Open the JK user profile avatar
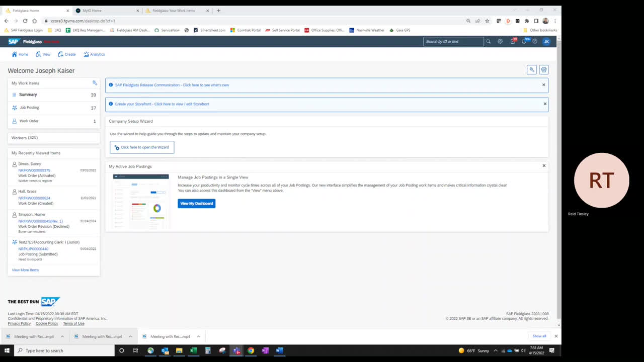This screenshot has width=644, height=362. [x=546, y=41]
